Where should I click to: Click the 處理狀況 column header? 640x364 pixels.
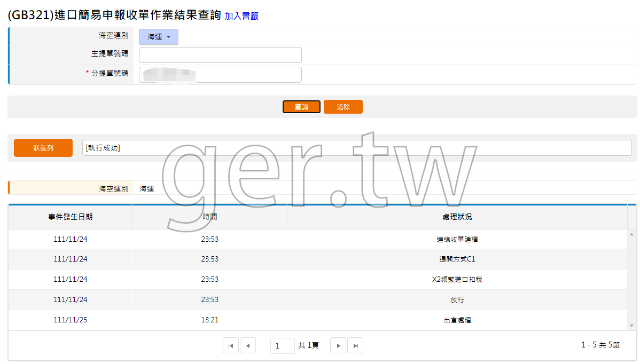point(457,217)
